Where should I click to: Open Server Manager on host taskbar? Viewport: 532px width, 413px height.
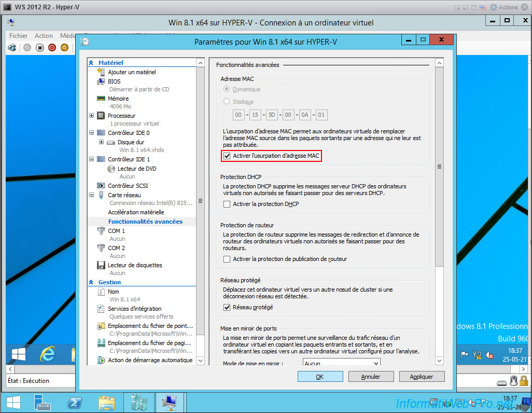[x=43, y=403]
